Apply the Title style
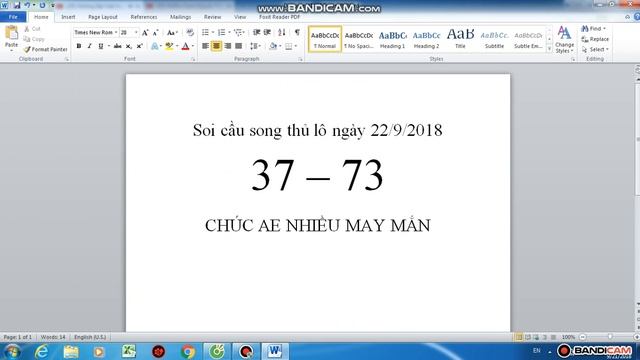Screen dimensions: 640x360 pyautogui.click(x=460, y=39)
